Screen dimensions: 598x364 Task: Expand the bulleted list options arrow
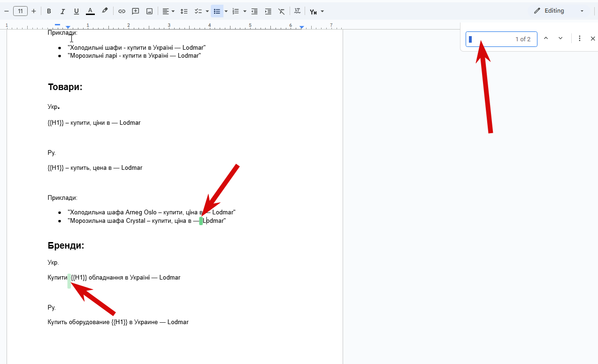coord(226,11)
